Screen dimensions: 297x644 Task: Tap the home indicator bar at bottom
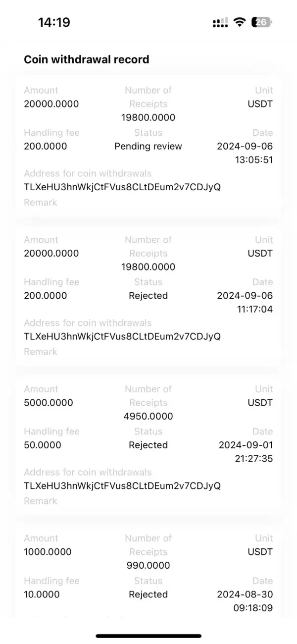[148, 636]
